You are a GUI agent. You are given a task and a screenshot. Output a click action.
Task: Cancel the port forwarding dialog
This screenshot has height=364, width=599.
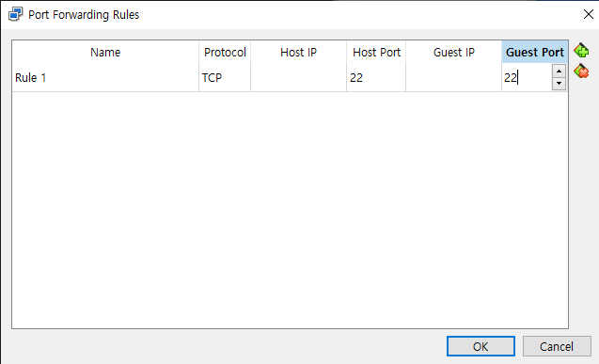point(557,346)
